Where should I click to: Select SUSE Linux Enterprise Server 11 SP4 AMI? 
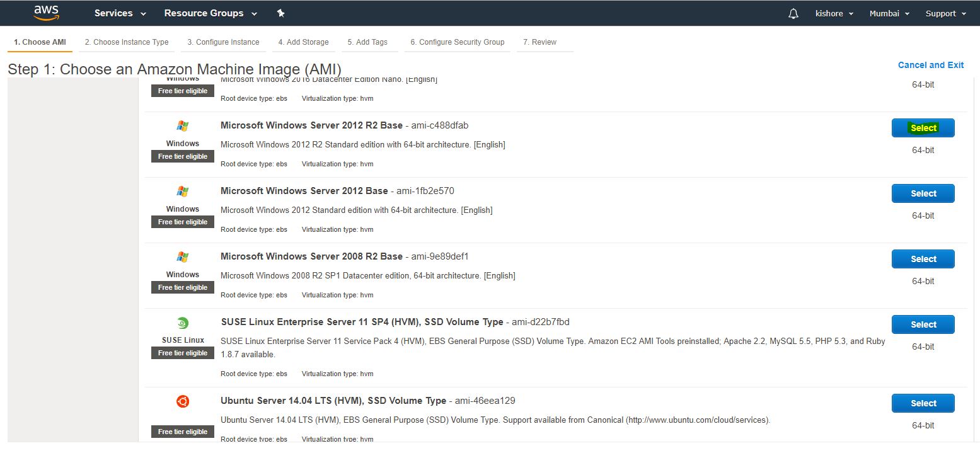point(923,324)
